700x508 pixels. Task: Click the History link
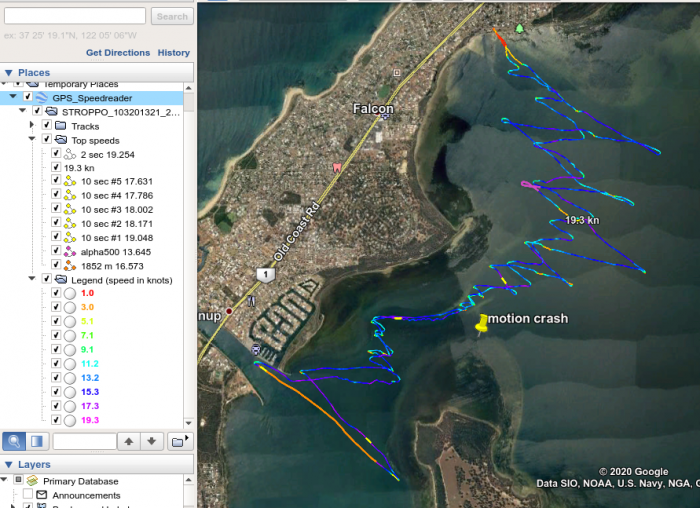(174, 52)
